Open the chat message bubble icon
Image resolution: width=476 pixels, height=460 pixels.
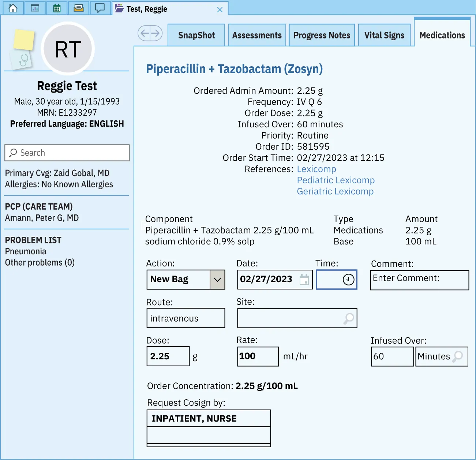100,8
